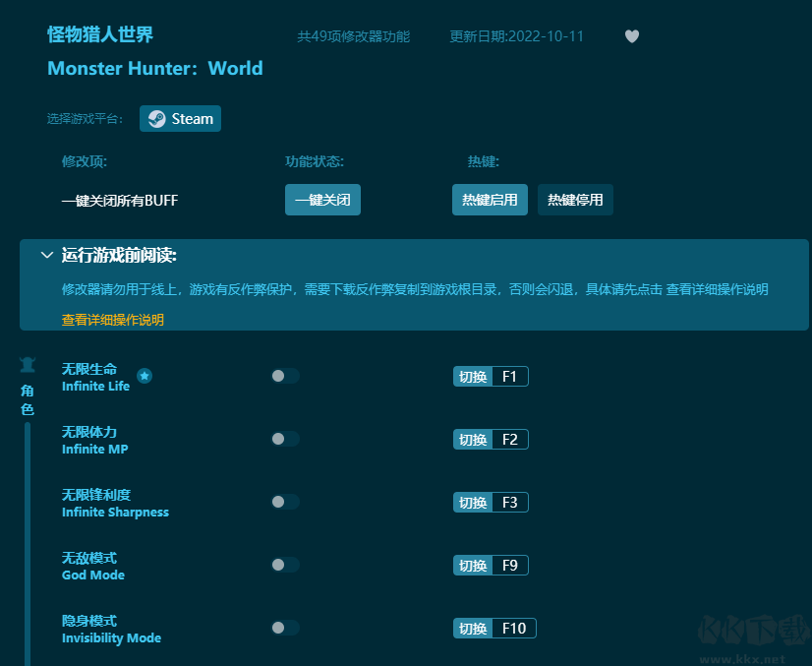Select the F10 hotkey field
Screen dimensions: 812x666
(x=514, y=629)
